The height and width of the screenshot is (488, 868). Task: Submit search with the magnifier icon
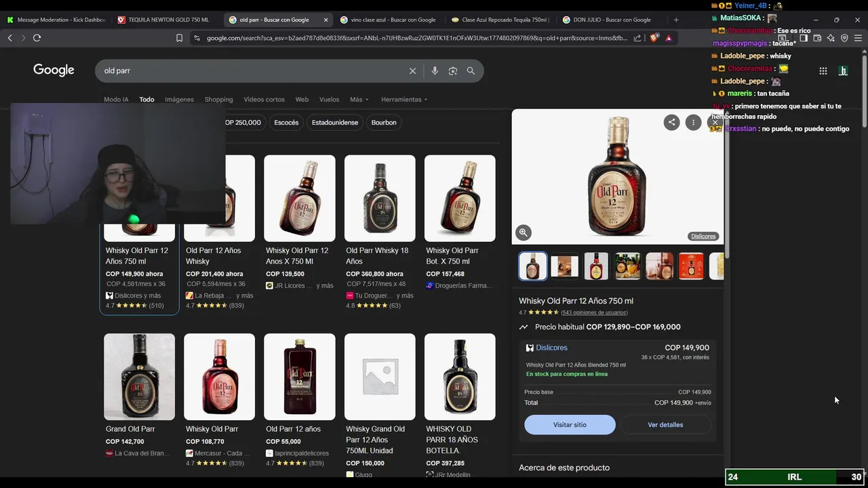(471, 70)
